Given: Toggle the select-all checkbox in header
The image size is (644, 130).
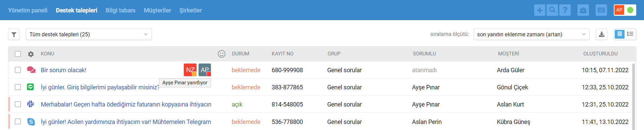Looking at the screenshot, I should 18,54.
